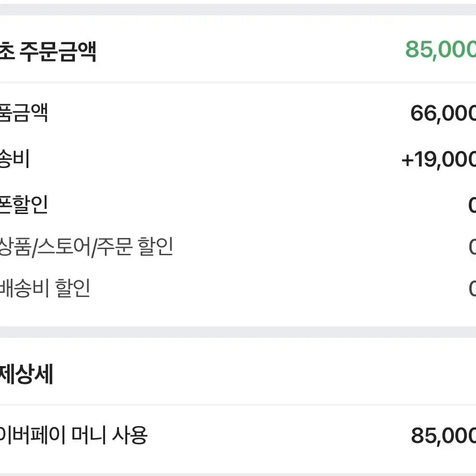Viewport: 476px width, 476px height.
Task: Click the 상품금액 row label
Action: coord(24,113)
